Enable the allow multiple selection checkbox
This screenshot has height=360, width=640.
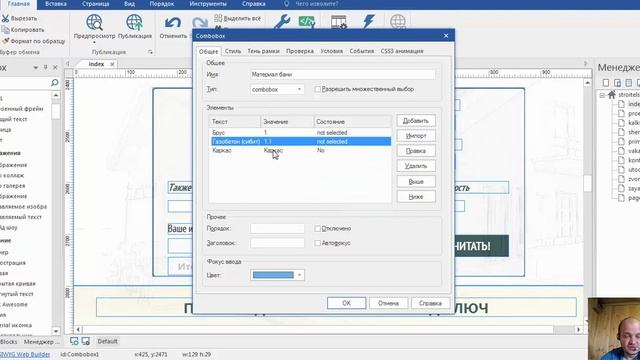(x=318, y=89)
